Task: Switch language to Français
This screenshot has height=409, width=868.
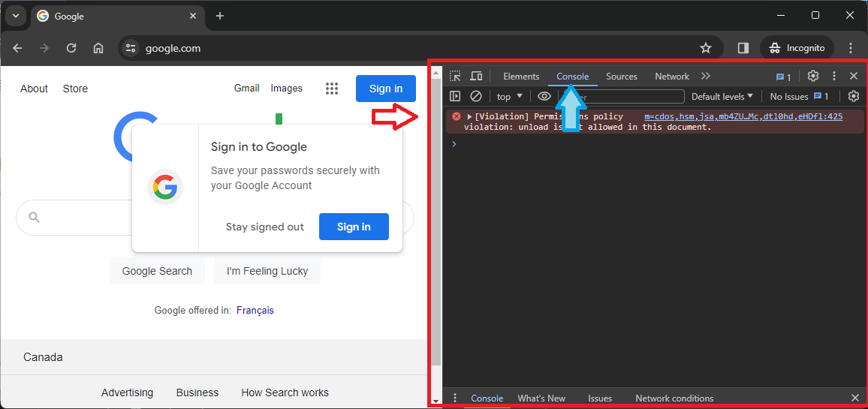Action: [x=255, y=311]
